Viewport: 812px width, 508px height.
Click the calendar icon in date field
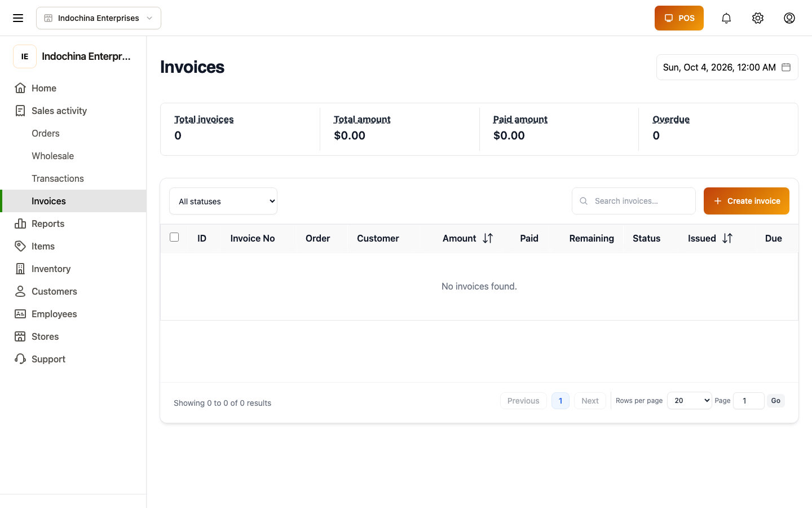click(786, 67)
